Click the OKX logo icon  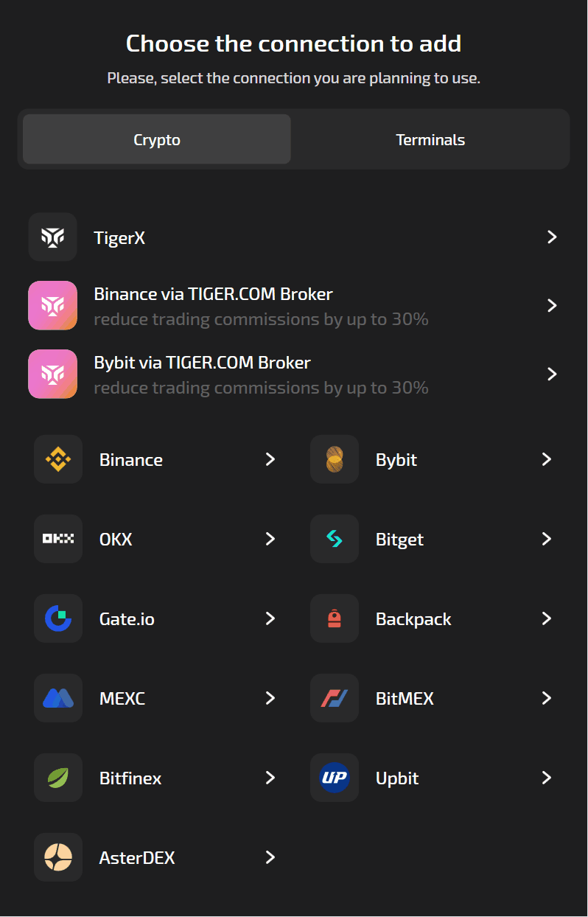coord(58,539)
